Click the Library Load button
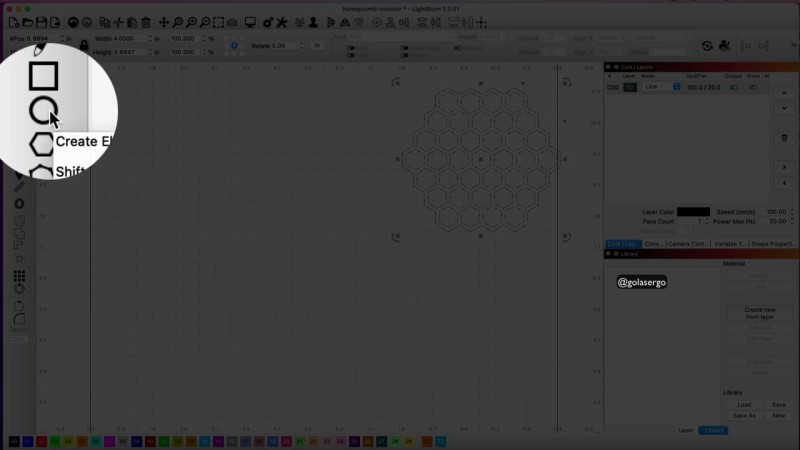The width and height of the screenshot is (800, 450). 744,405
